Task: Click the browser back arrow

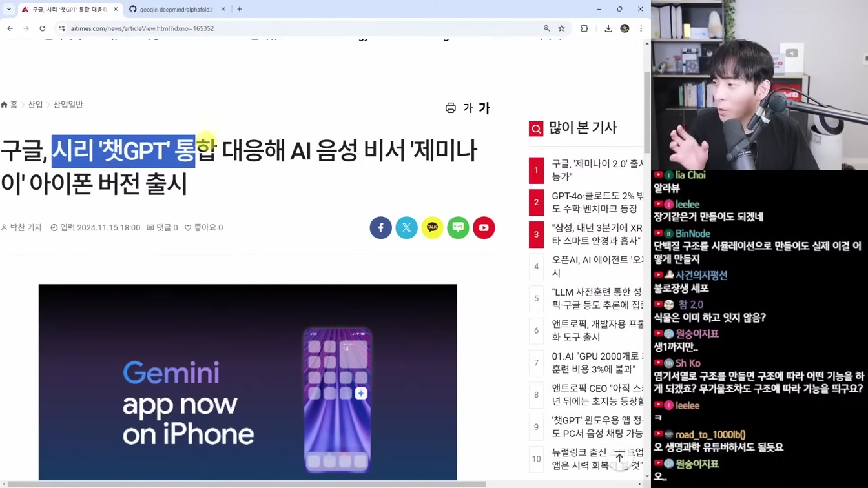Action: click(x=10, y=28)
